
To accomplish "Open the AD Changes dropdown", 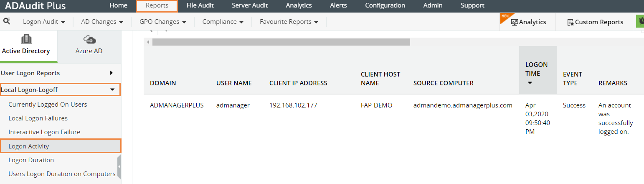I will (x=102, y=22).
